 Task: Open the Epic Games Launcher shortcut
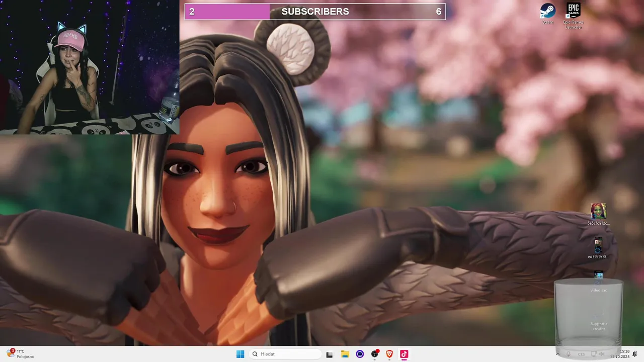(573, 16)
